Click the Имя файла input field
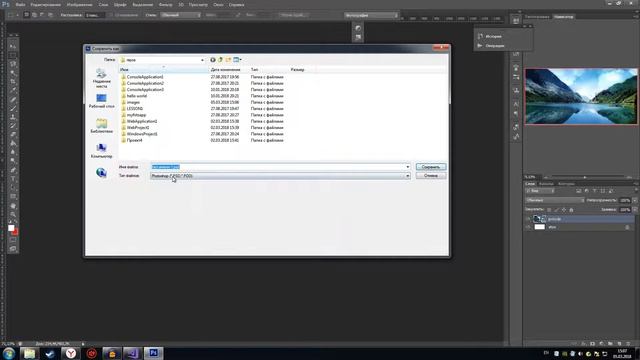The image size is (640, 360). [x=280, y=167]
